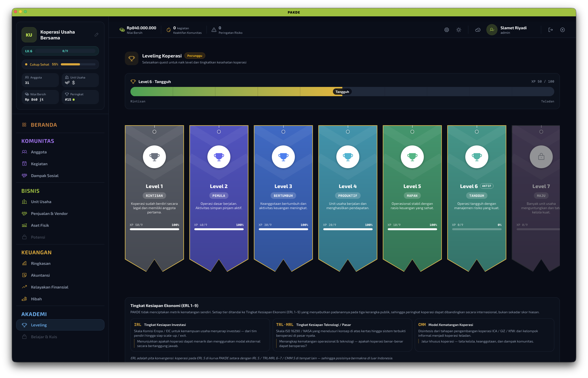The width and height of the screenshot is (588, 378).
Task: Click the Teladan end label
Action: pyautogui.click(x=548, y=101)
